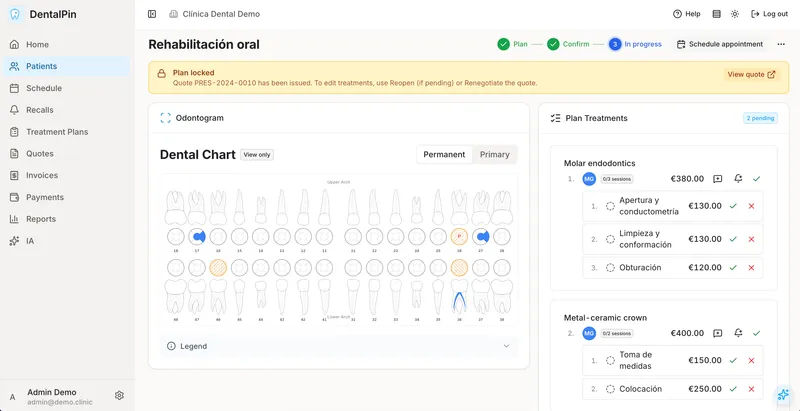Select the blue-filled tooth 17 circle
800x411 pixels.
click(196, 236)
